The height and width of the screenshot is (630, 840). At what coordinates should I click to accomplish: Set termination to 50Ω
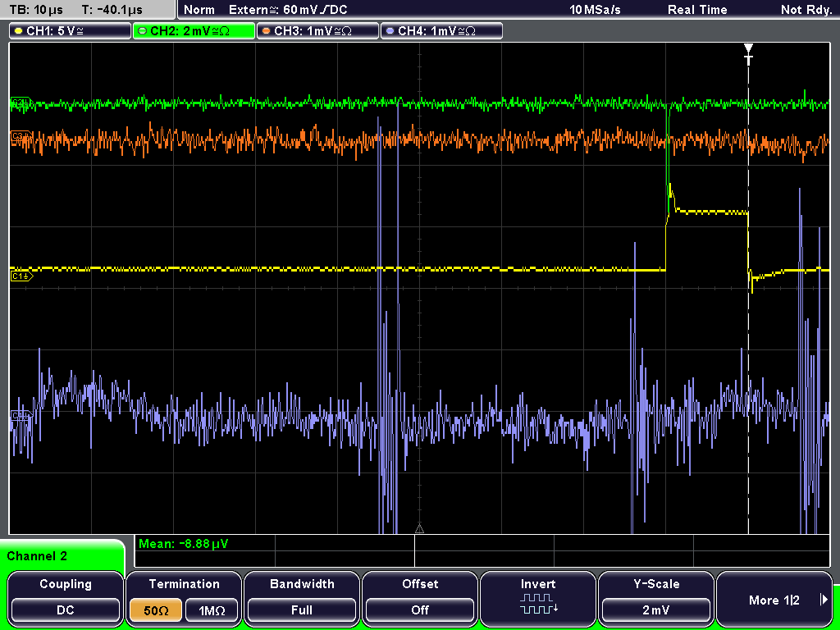[156, 610]
